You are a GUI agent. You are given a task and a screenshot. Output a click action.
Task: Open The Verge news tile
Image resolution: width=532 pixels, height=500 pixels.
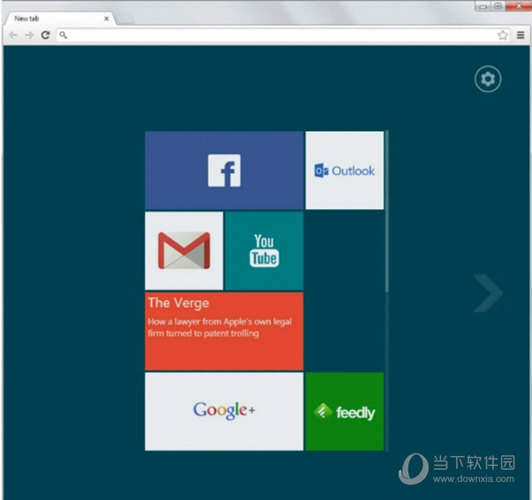[x=224, y=331]
